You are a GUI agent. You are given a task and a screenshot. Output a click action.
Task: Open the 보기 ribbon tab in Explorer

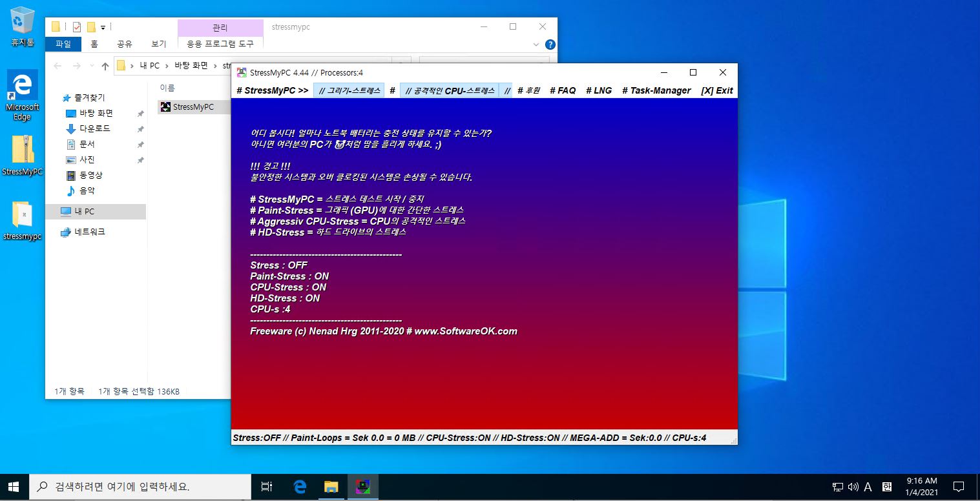click(158, 44)
